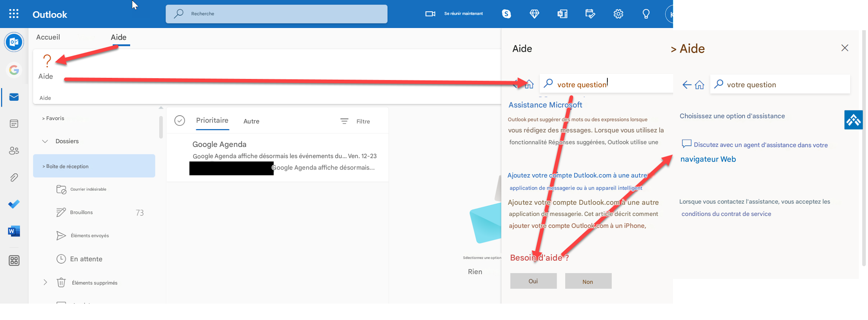This screenshot has width=868, height=320.
Task: Open the Éléments envoyés folder
Action: point(90,236)
